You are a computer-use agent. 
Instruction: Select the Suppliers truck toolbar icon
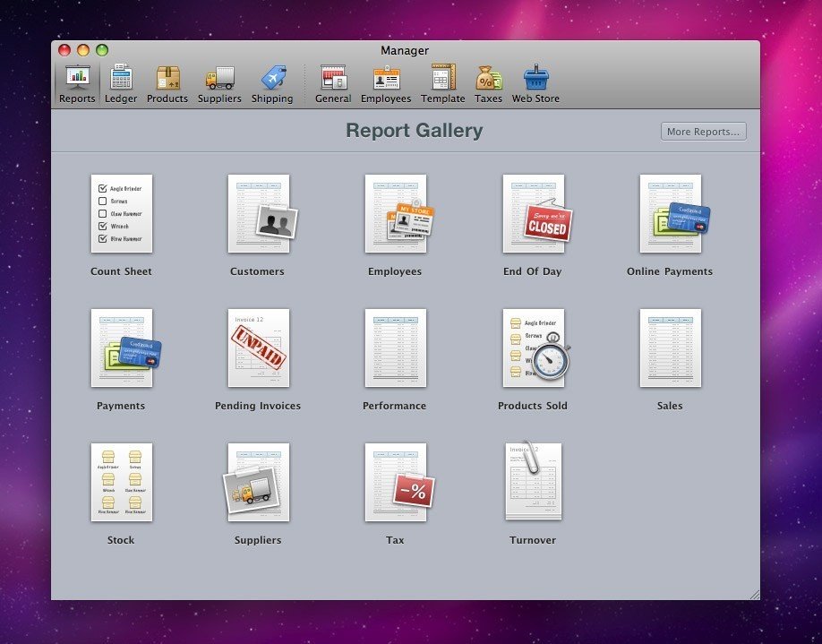pyautogui.click(x=219, y=77)
